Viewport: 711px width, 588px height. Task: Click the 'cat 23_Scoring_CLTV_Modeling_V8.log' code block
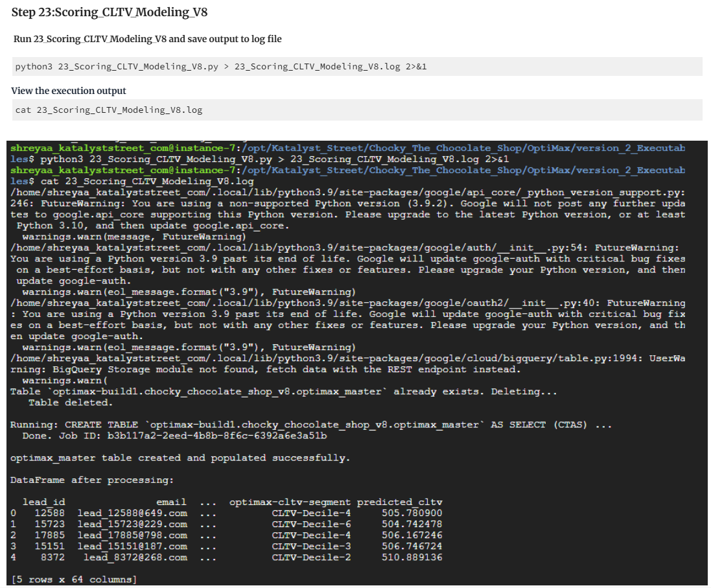[357, 110]
